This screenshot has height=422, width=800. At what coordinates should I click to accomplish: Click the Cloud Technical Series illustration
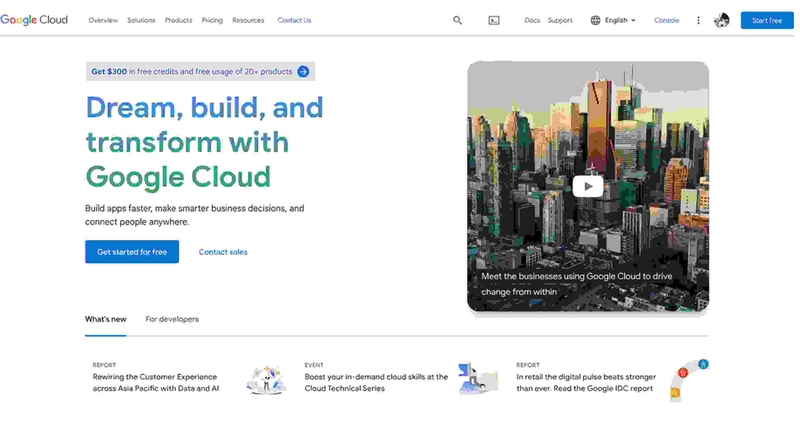coord(478,378)
